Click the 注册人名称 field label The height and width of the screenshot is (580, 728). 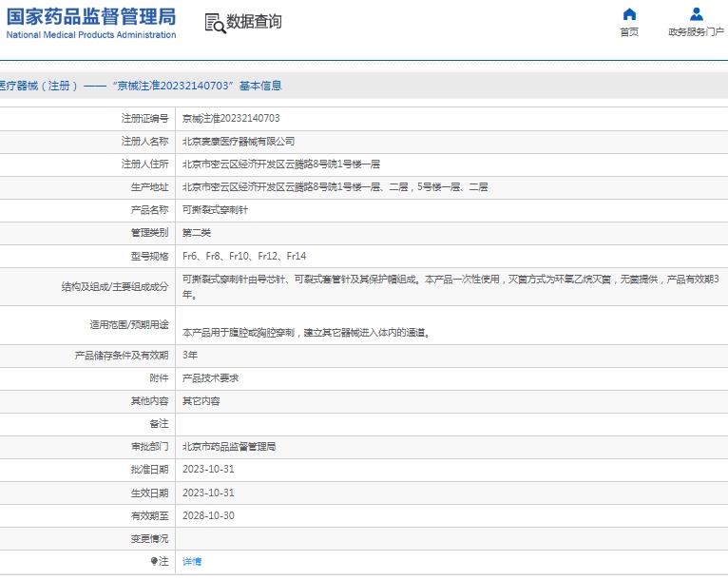tap(144, 141)
